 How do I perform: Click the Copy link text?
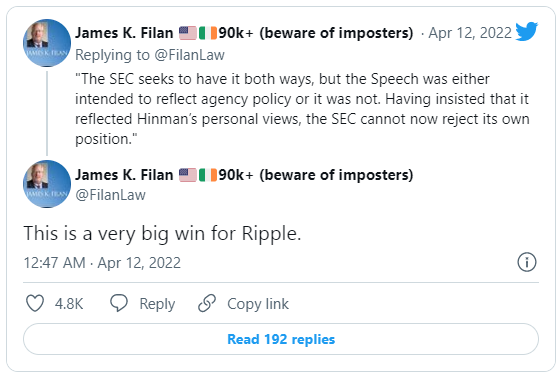tap(258, 304)
